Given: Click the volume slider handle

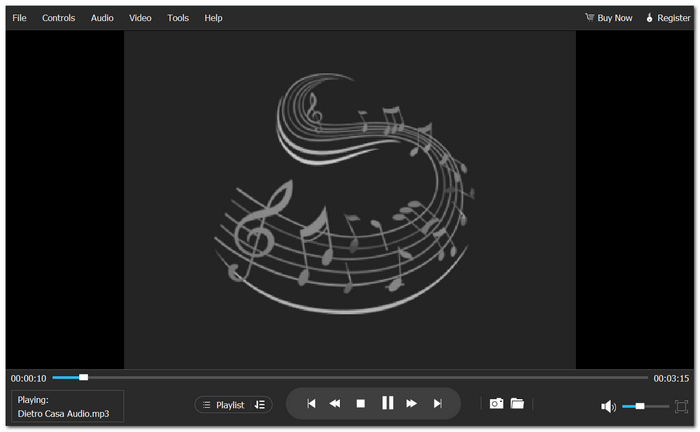Looking at the screenshot, I should (x=640, y=406).
